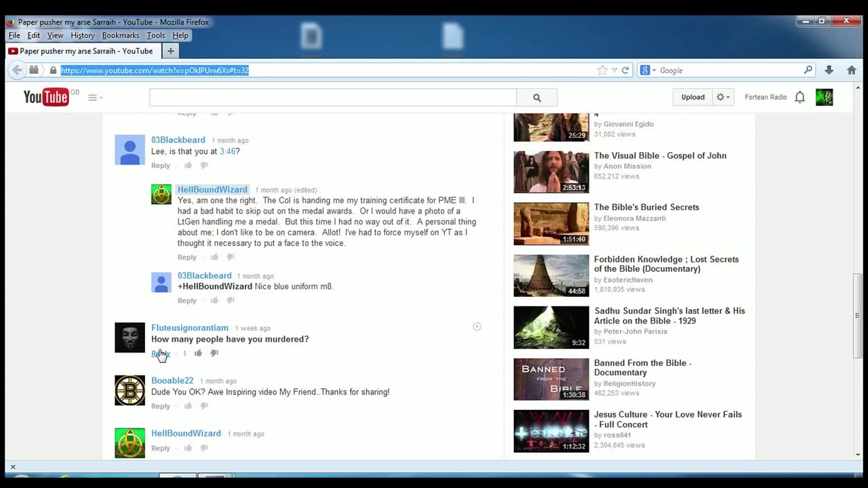Click the 3:46 timestamp link
Viewport: 868px width, 488px height.
point(227,151)
